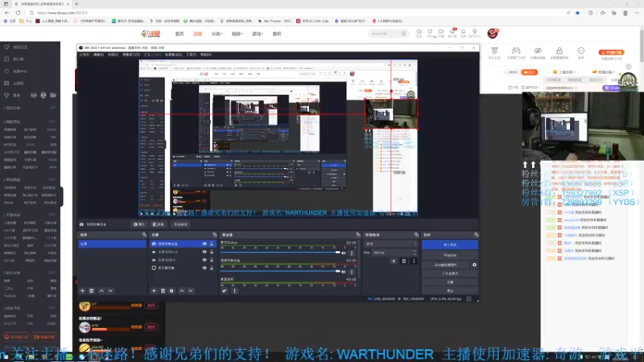Click orange follow button beside follower count
Viewport: 644px width, 362px height.
click(530, 72)
